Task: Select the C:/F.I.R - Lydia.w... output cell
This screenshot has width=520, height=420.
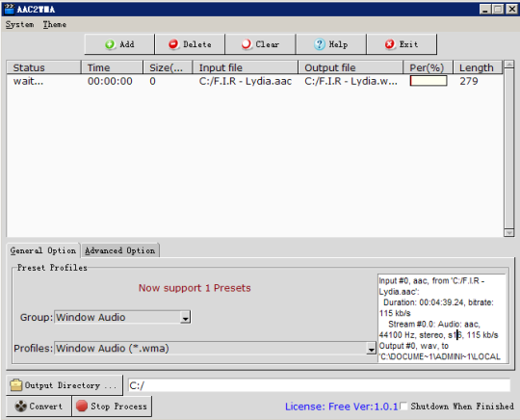Action: pos(351,81)
